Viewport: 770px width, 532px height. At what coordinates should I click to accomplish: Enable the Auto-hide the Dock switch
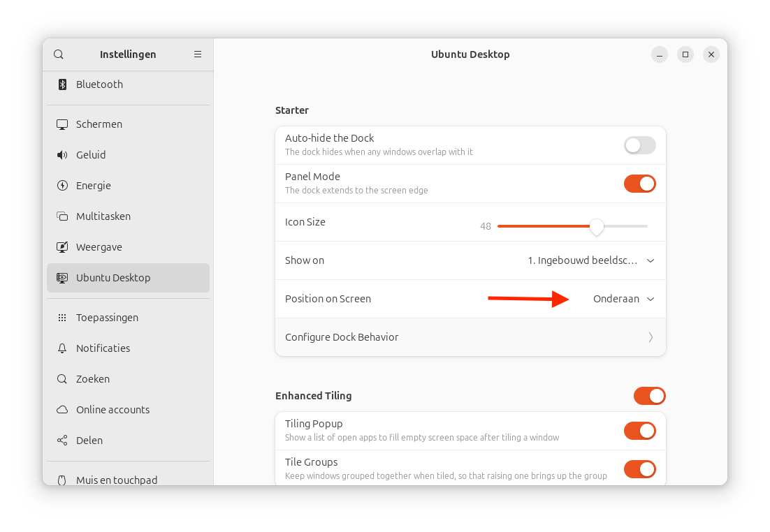pyautogui.click(x=639, y=145)
